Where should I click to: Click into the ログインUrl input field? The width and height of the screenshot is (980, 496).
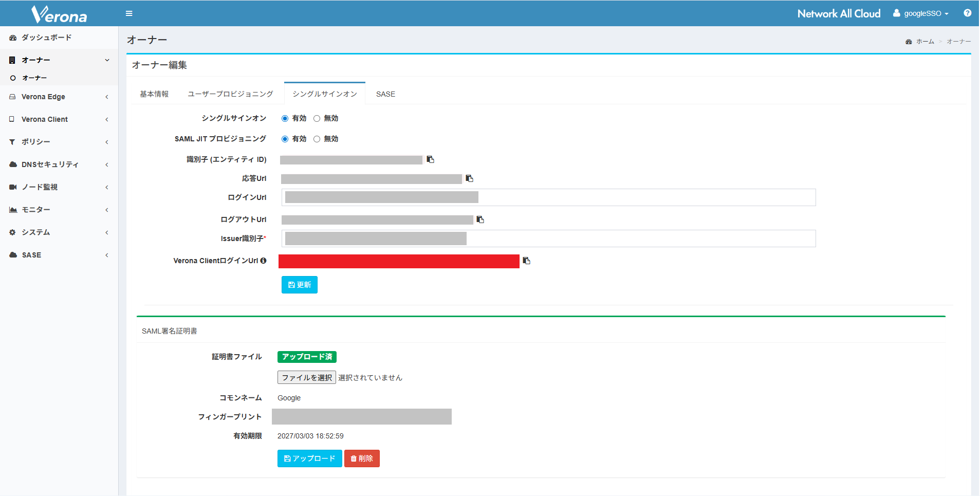coord(549,197)
